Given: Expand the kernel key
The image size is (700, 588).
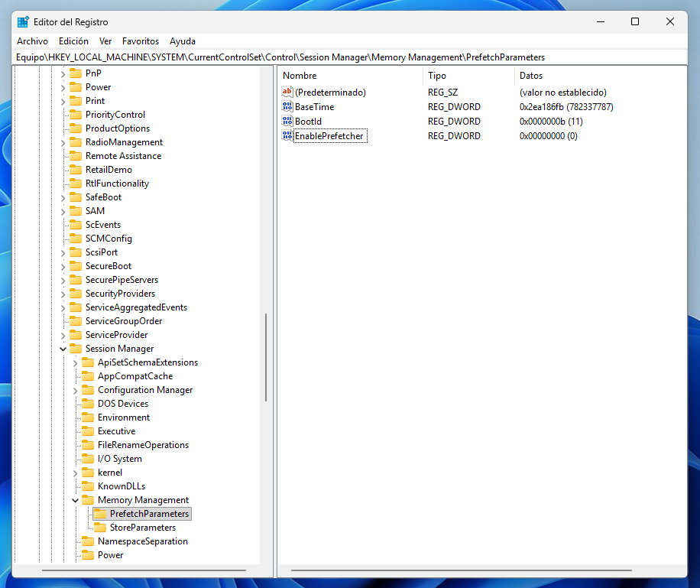Looking at the screenshot, I should 75,473.
